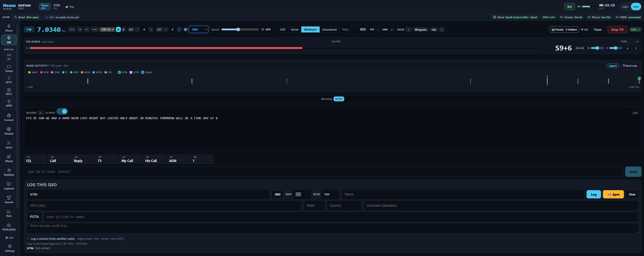The height and width of the screenshot is (256, 644).
Task: Open the 40m band dropdown
Action: coord(199,30)
